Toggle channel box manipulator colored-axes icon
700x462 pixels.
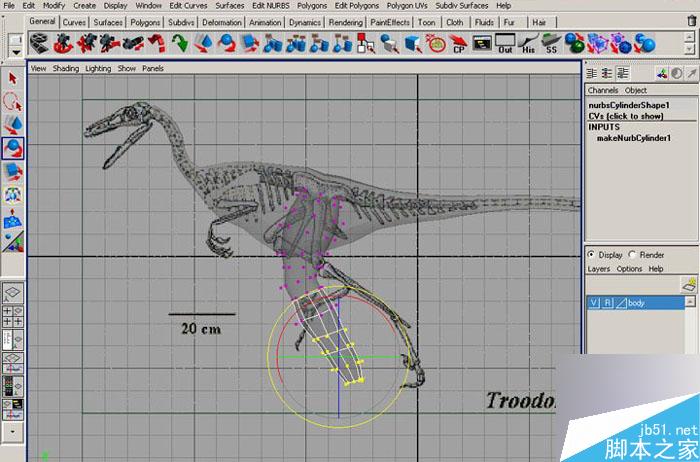[662, 73]
